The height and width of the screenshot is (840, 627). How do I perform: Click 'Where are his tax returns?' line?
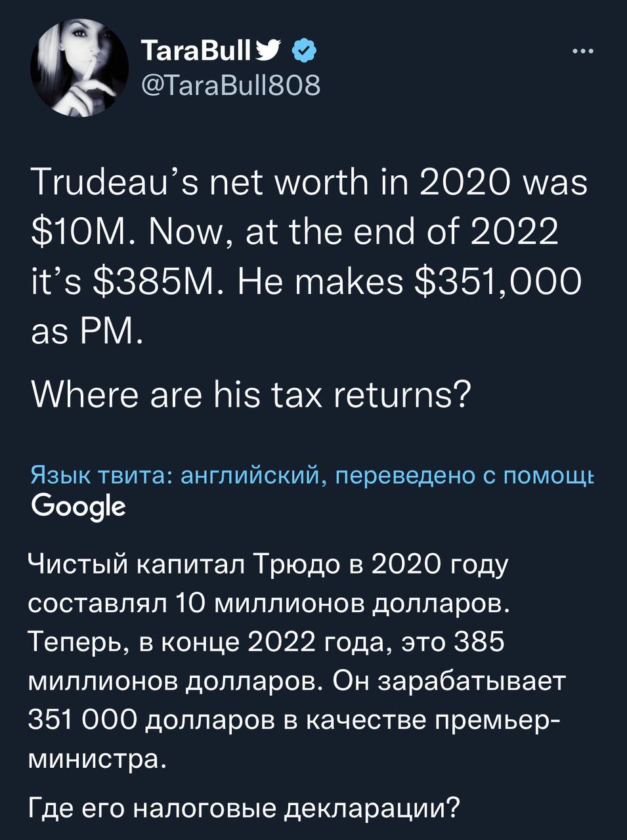pos(251,395)
